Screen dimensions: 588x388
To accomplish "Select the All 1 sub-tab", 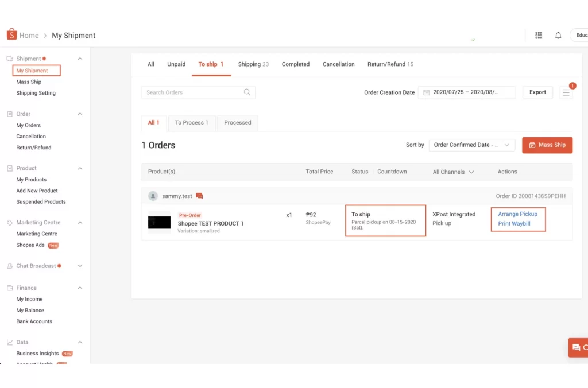I will point(153,123).
